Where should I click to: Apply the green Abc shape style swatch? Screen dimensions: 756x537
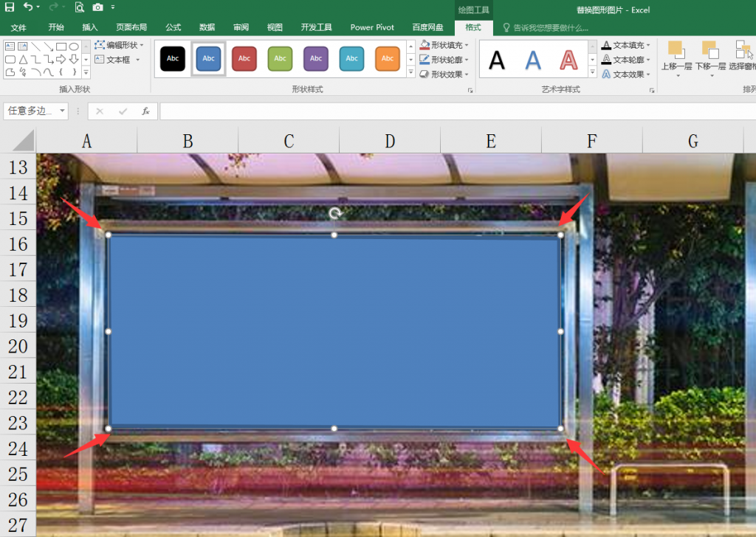280,58
